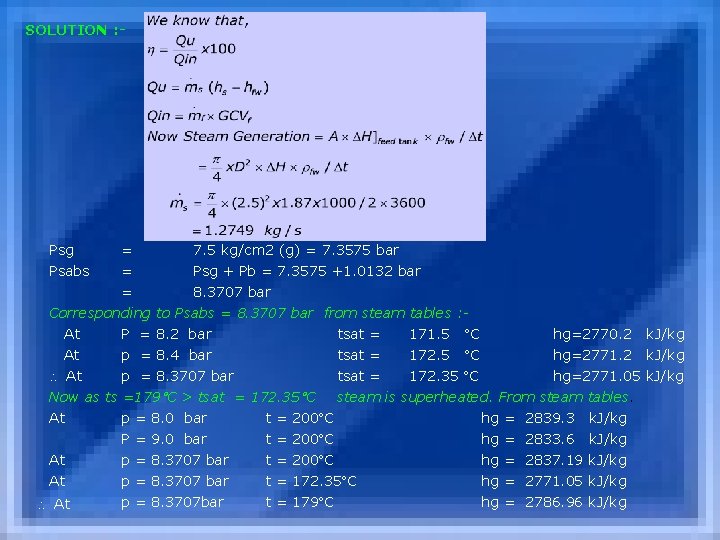720x540 pixels.
Task: Click 'p = 8.4 bar' entry
Action: pyautogui.click(x=166, y=355)
